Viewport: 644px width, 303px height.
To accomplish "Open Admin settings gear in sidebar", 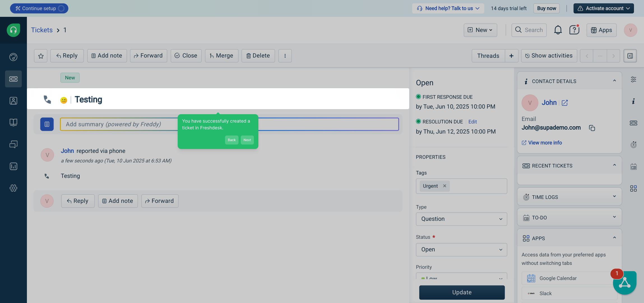I will pyautogui.click(x=13, y=188).
